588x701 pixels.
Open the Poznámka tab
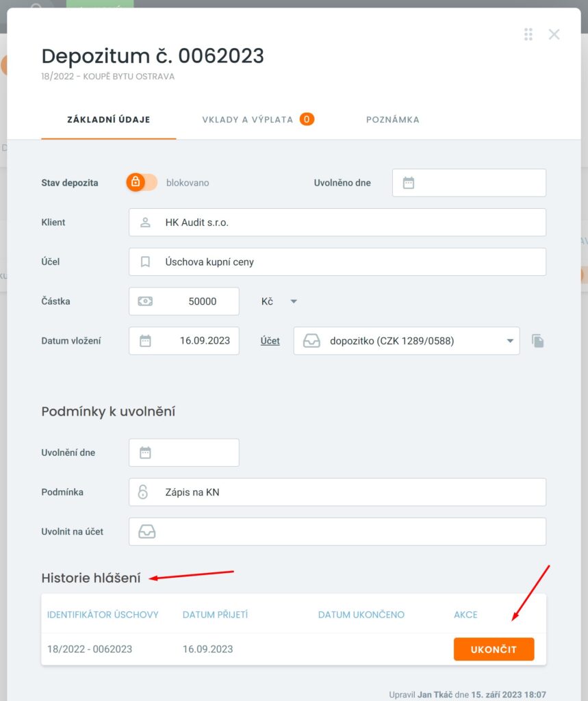[392, 120]
